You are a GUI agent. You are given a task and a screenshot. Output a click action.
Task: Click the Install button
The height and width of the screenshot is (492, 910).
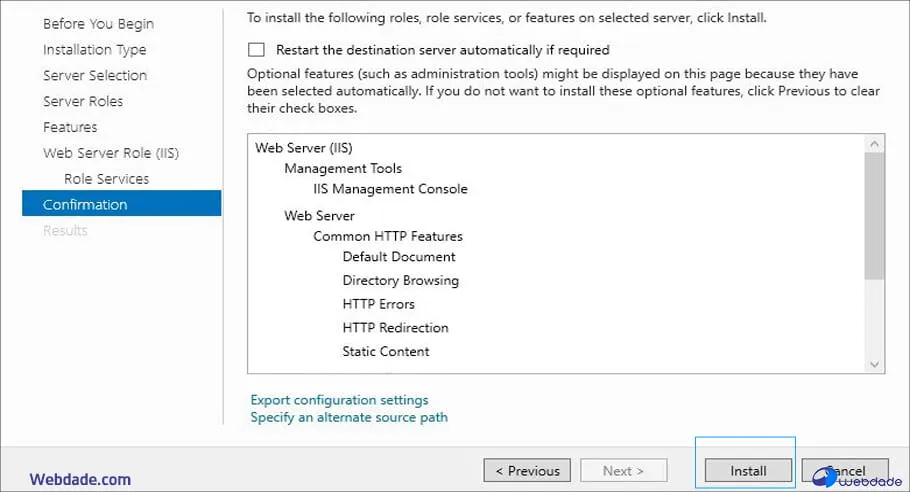point(748,471)
